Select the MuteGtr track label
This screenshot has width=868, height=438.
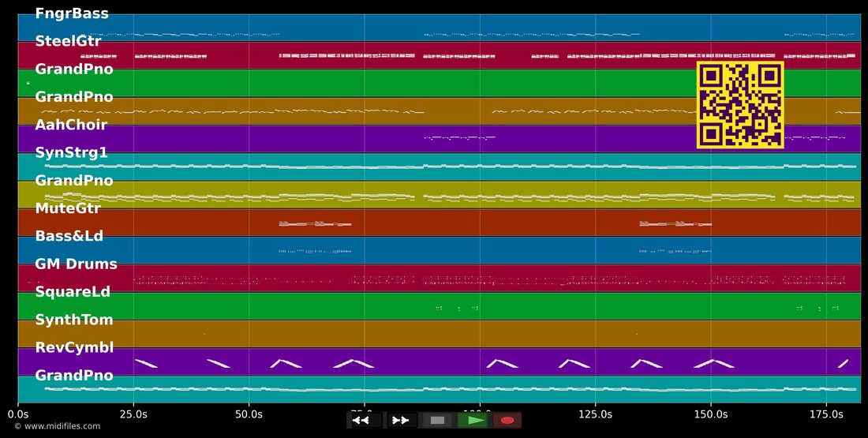tap(68, 208)
